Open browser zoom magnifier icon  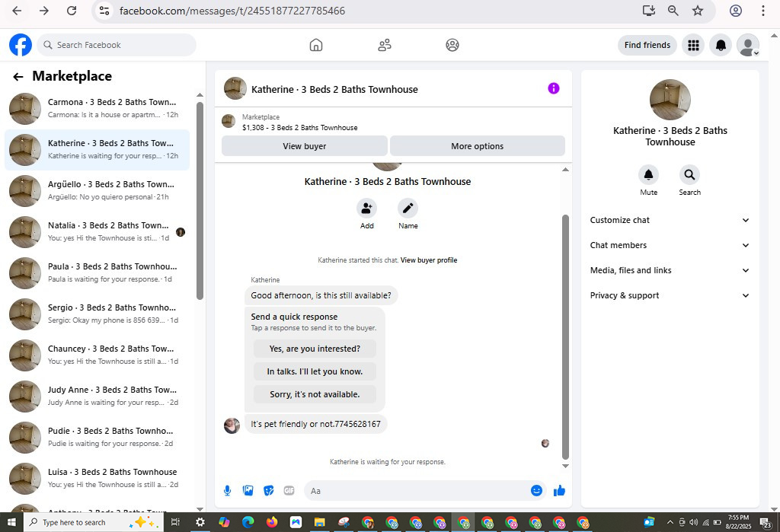[x=673, y=11]
